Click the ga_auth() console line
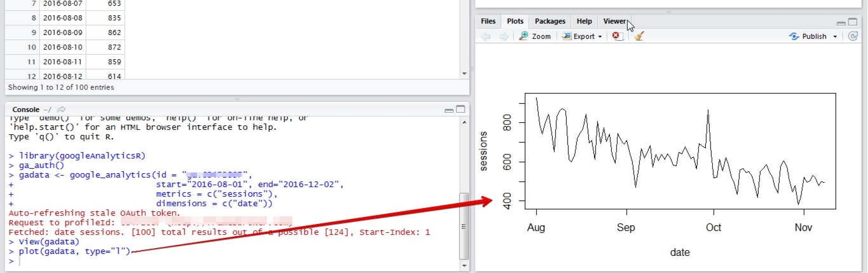The height and width of the screenshot is (273, 868). pos(37,165)
